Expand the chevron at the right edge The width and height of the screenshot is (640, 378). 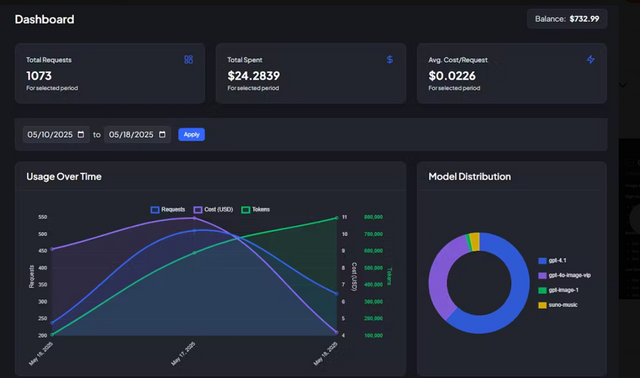pyautogui.click(x=622, y=85)
